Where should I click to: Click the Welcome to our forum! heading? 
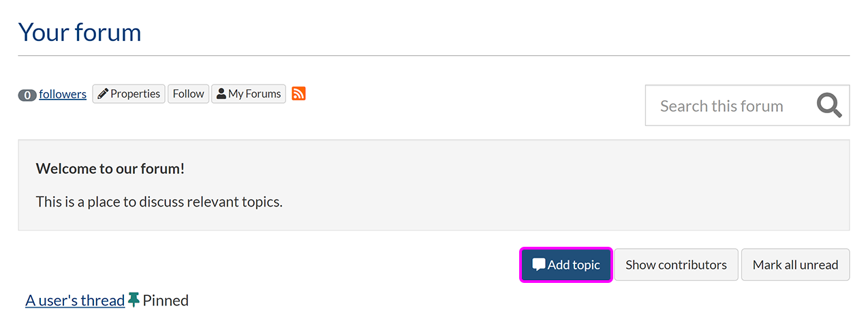pyautogui.click(x=110, y=168)
